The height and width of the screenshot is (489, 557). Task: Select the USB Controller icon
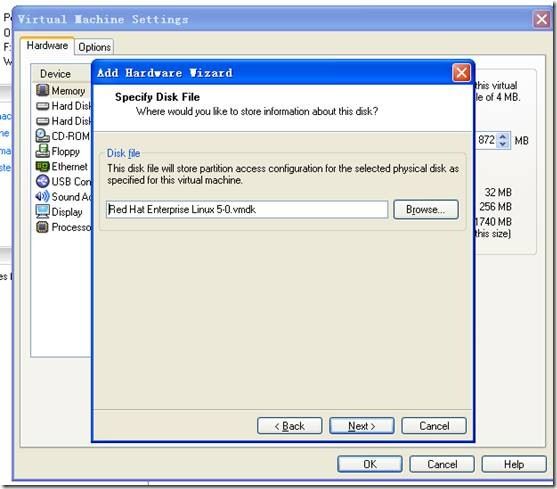(42, 181)
